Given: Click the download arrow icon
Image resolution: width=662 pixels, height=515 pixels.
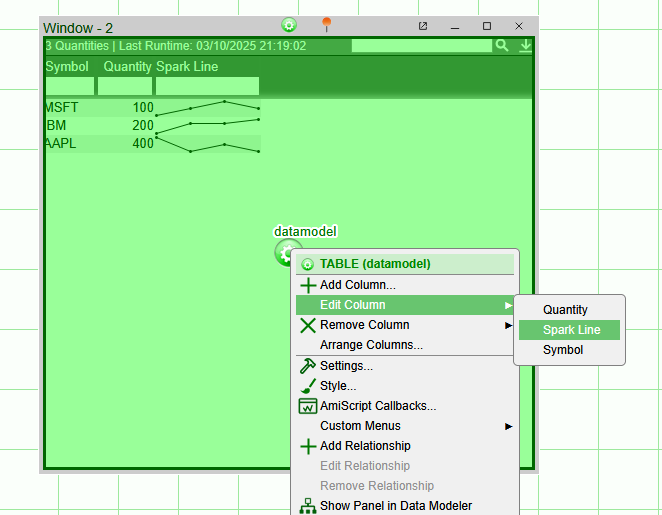Looking at the screenshot, I should (525, 46).
